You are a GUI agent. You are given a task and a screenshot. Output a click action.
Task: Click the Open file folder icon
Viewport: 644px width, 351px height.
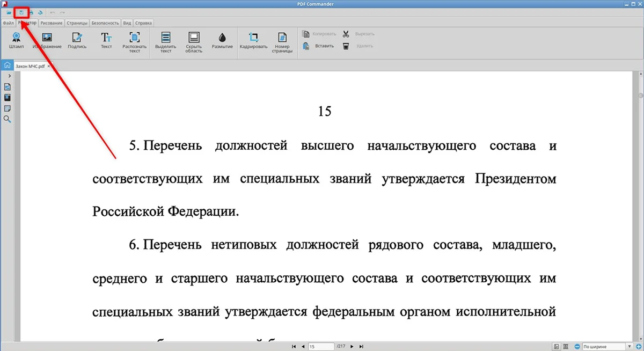pyautogui.click(x=9, y=12)
